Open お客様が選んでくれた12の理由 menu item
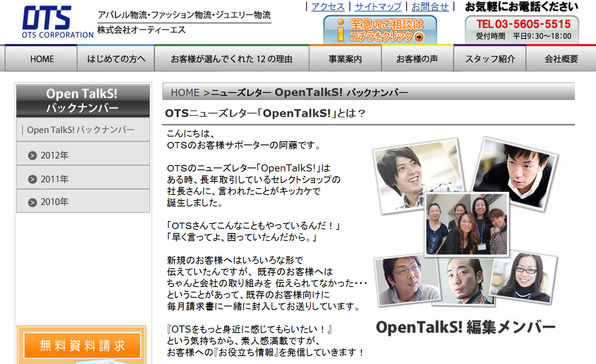Viewport: 596px width, 364px height. pyautogui.click(x=231, y=59)
